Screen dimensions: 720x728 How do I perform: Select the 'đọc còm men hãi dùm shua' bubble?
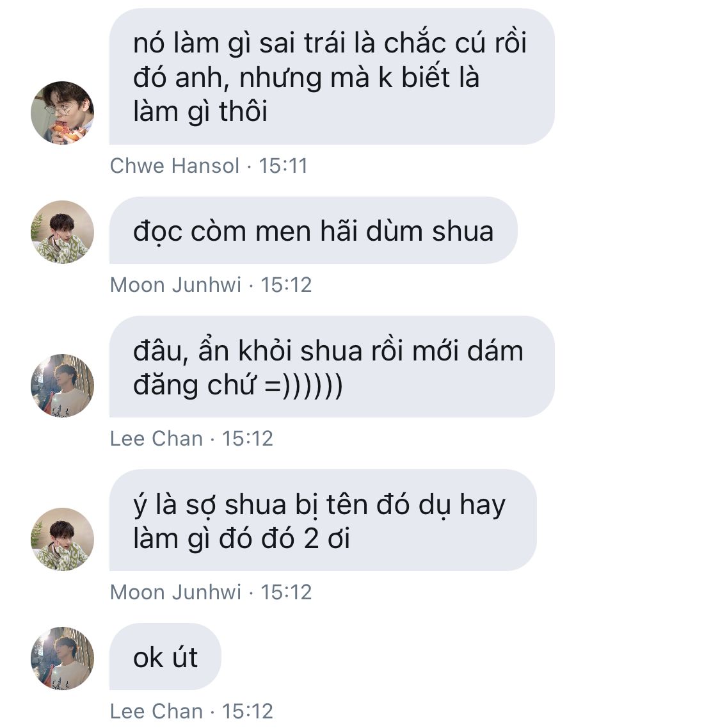coord(314,231)
